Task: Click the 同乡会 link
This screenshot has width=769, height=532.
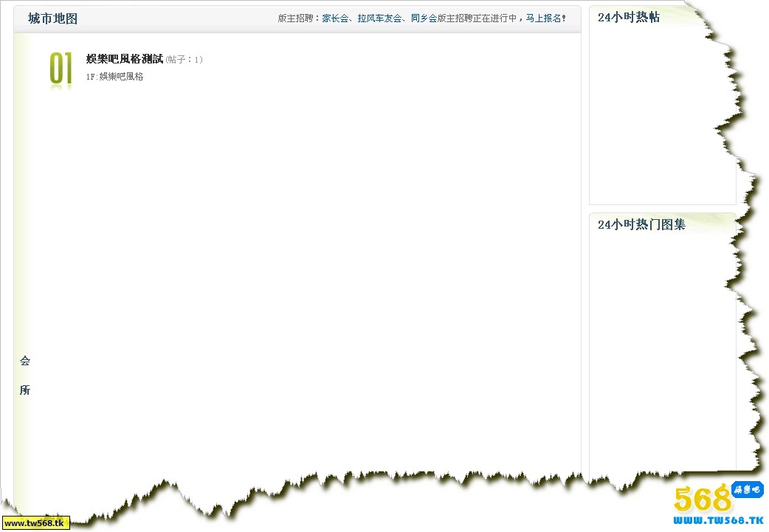Action: click(x=424, y=18)
